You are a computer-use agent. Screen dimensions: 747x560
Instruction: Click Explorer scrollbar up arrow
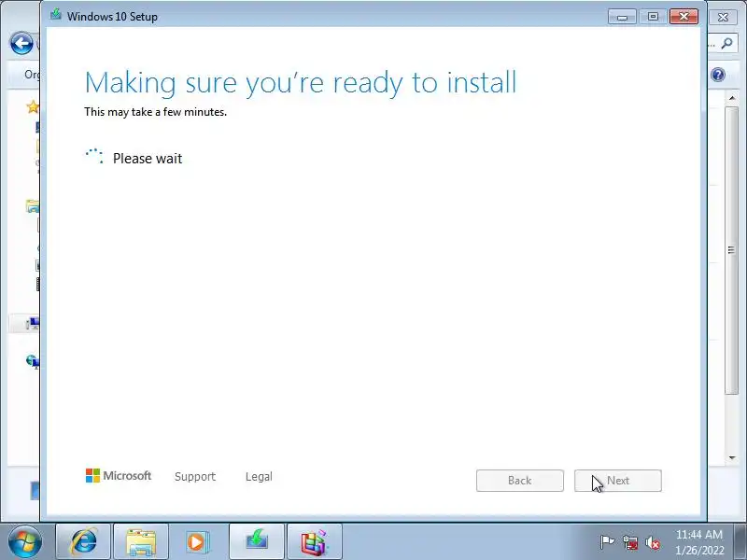(732, 98)
